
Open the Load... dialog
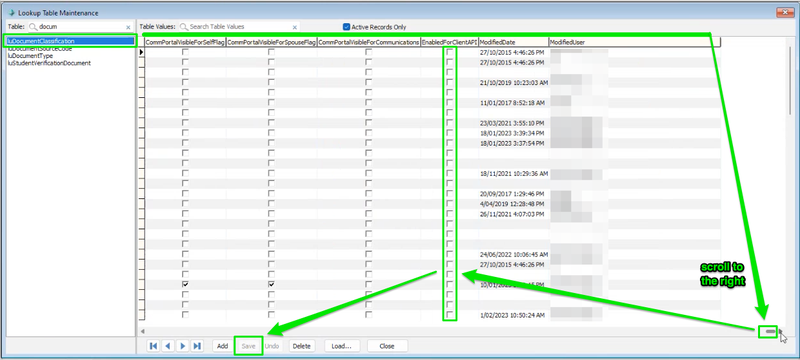(x=342, y=346)
